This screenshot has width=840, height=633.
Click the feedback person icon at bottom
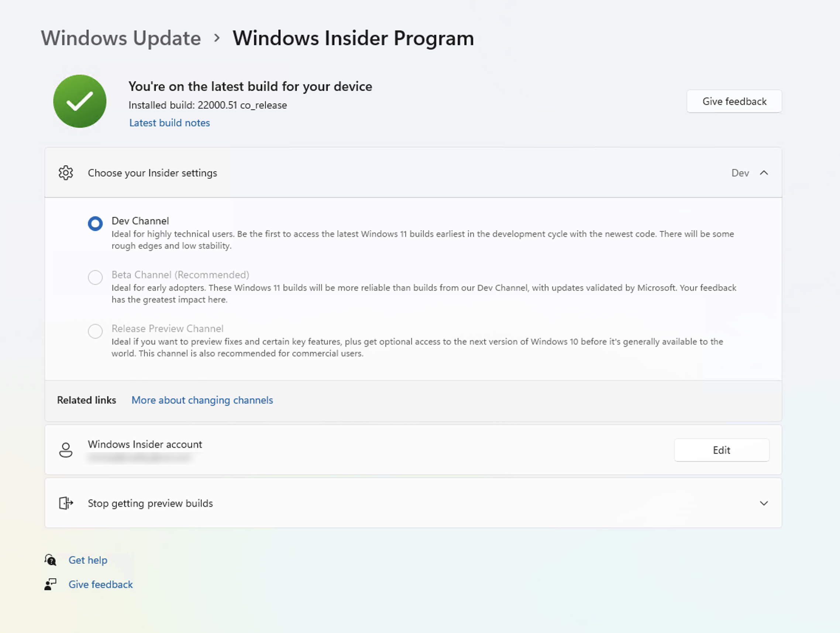point(51,584)
